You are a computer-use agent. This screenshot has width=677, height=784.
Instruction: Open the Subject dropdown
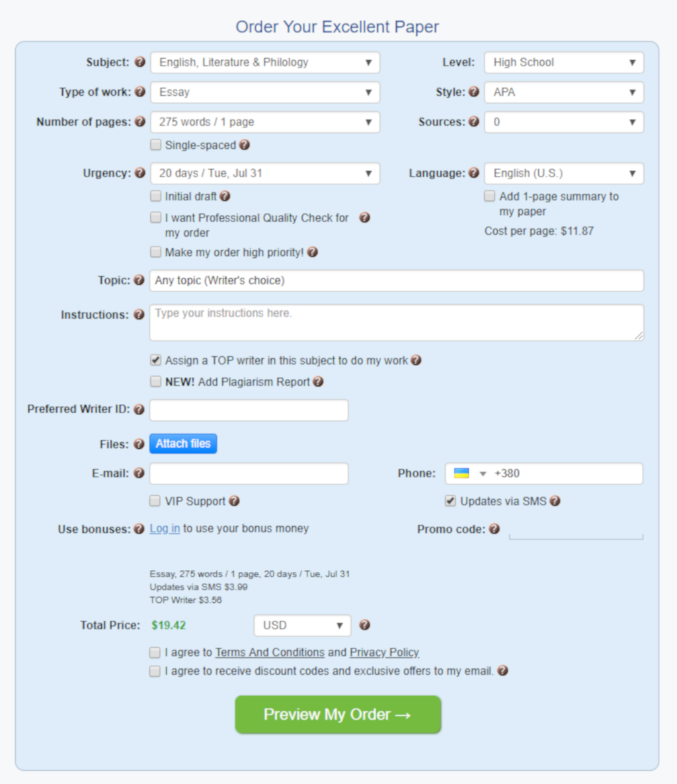tap(265, 63)
